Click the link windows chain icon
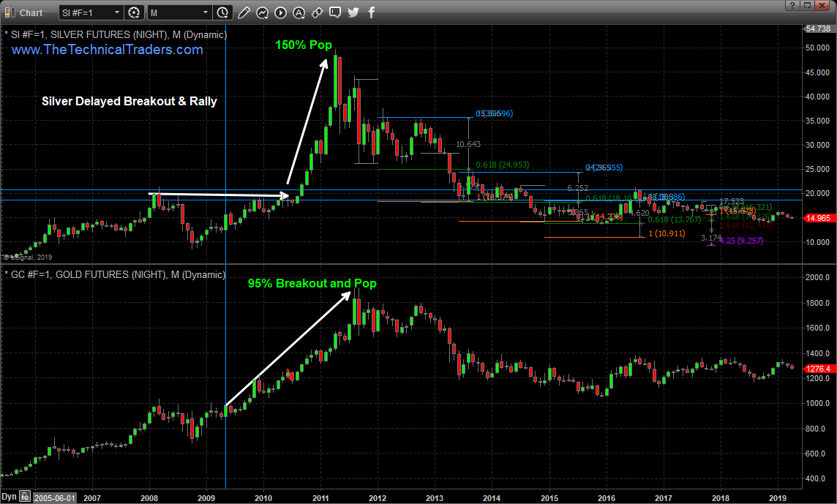837x504 pixels. (317, 12)
